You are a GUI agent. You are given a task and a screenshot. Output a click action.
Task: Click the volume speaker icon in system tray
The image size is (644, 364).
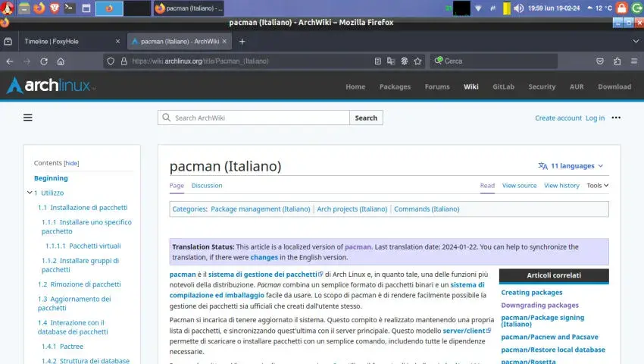click(519, 8)
